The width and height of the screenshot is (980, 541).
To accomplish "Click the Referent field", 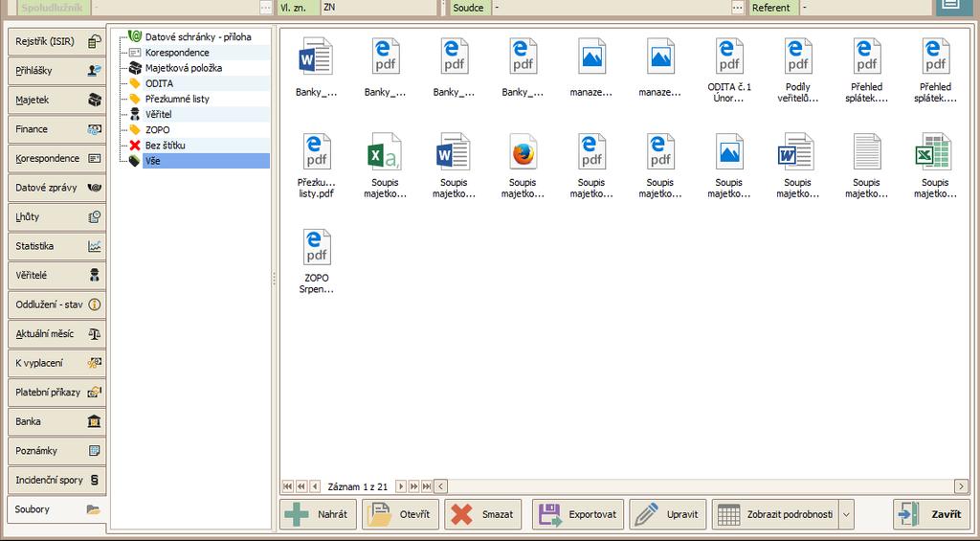I will [x=863, y=8].
